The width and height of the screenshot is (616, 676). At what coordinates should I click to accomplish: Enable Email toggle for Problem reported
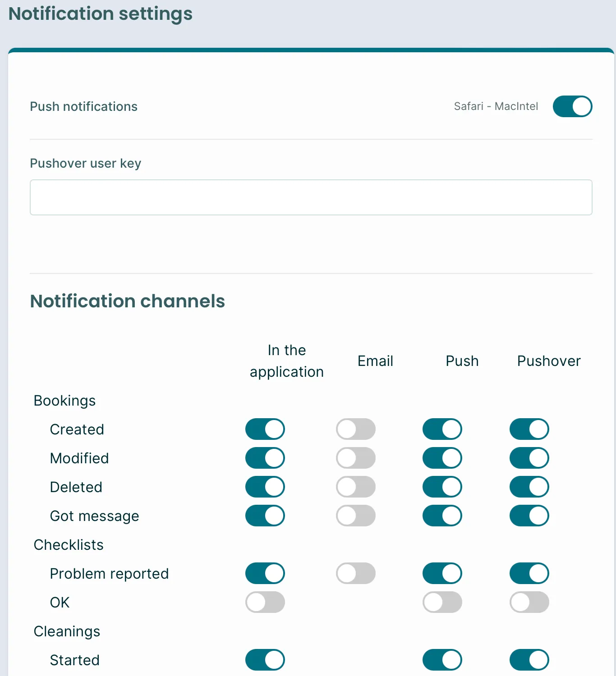point(356,573)
